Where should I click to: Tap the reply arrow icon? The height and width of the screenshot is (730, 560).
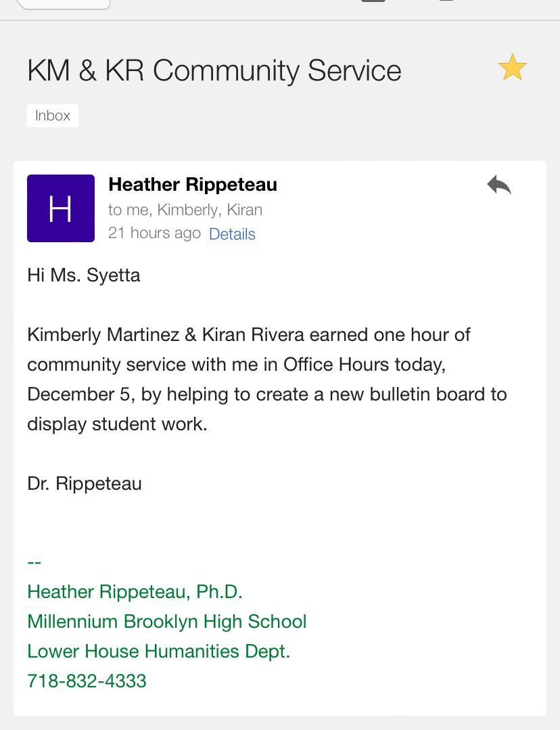[499, 185]
